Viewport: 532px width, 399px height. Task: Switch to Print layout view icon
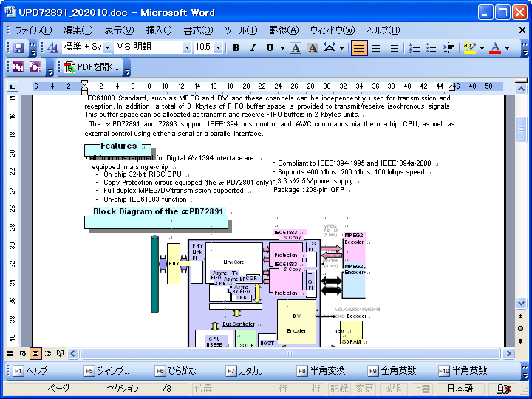point(35,353)
